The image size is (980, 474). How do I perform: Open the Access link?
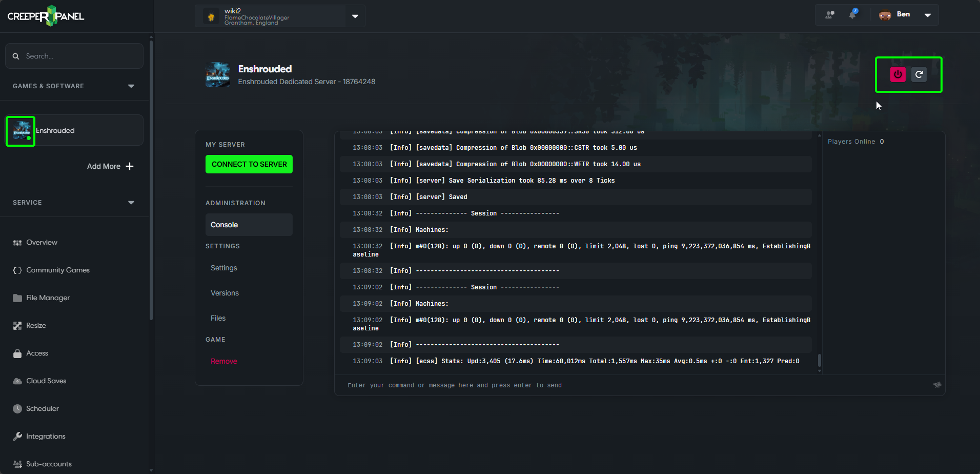(x=37, y=353)
